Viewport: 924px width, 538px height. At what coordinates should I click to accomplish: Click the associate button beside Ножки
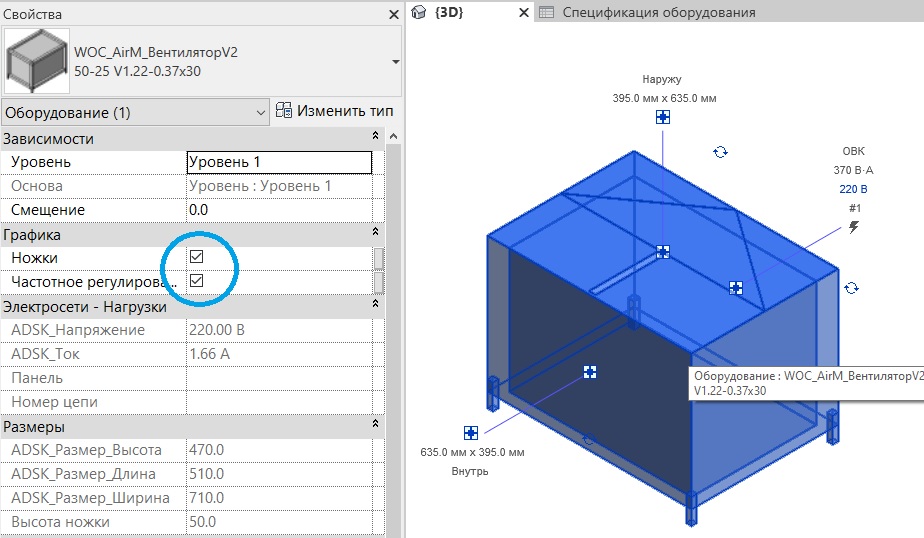pos(379,258)
